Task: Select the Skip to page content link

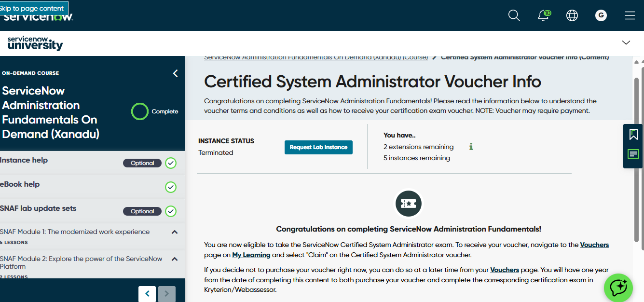Action: coord(31,8)
